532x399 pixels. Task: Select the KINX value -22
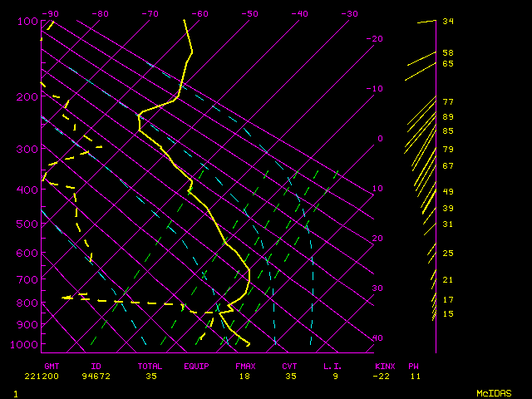coord(383,376)
